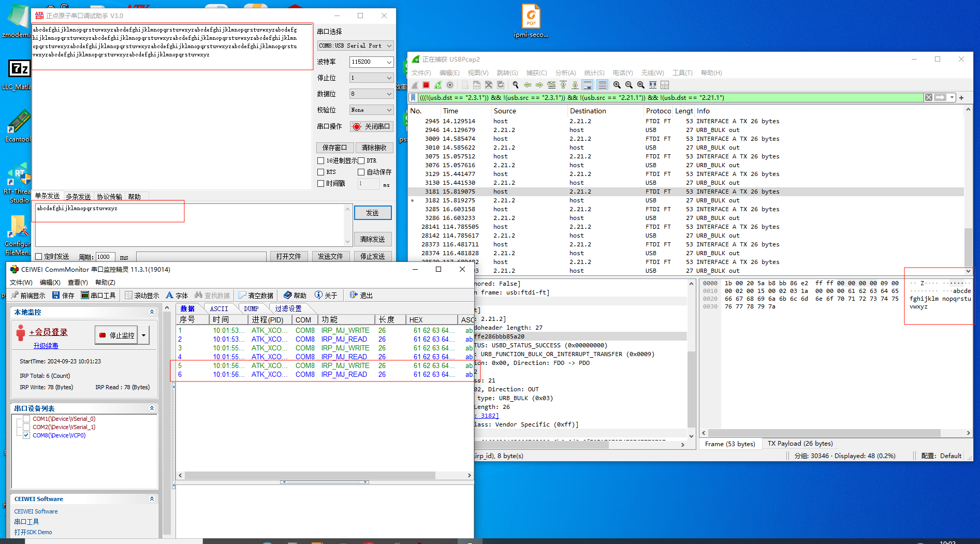
Task: Click the Wireshark filter bookmark icon
Action: (x=413, y=97)
